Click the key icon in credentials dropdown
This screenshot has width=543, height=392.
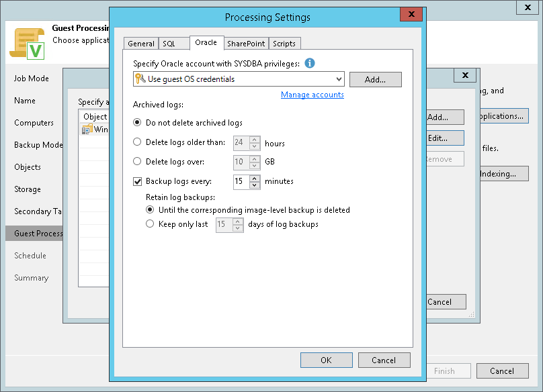tap(140, 79)
